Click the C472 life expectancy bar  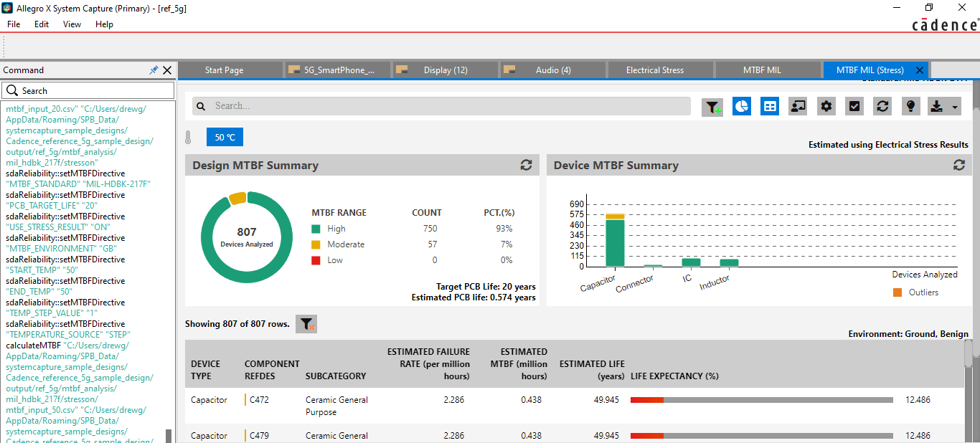[762, 400]
